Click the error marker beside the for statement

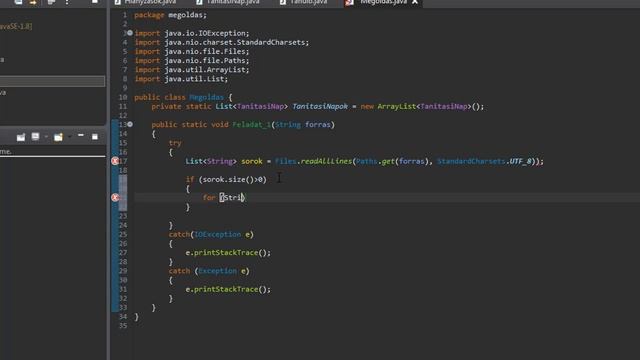tap(115, 198)
